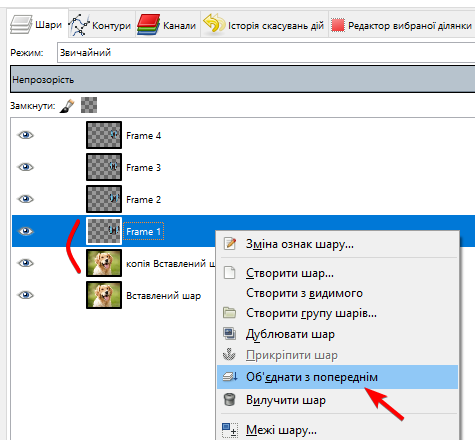Click the lock pixels paintbrush icon
Image resolution: width=475 pixels, height=440 pixels.
(x=67, y=106)
